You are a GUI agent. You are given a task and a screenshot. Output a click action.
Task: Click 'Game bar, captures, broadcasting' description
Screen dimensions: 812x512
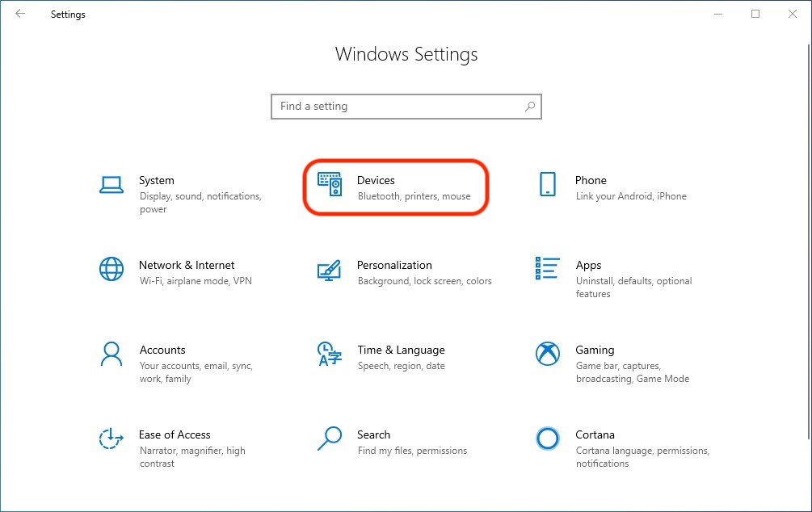pos(633,372)
